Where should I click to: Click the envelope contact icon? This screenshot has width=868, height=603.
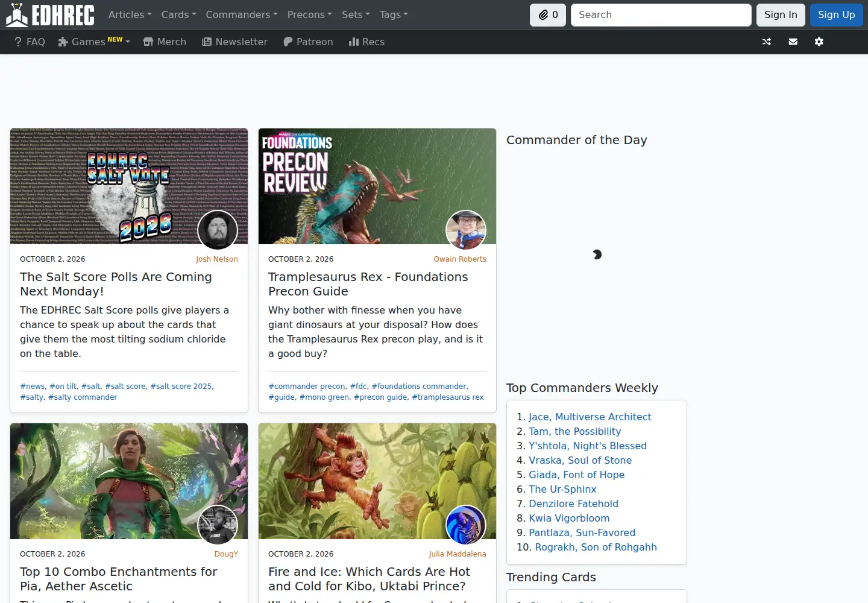pyautogui.click(x=793, y=42)
